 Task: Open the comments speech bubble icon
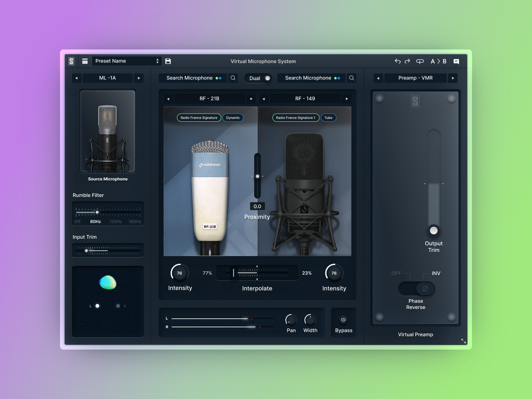456,62
